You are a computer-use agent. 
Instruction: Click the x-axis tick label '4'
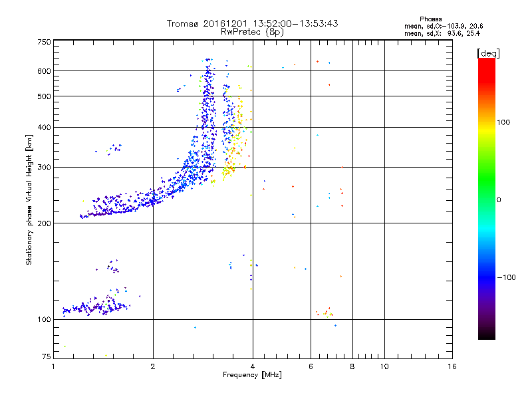253,366
